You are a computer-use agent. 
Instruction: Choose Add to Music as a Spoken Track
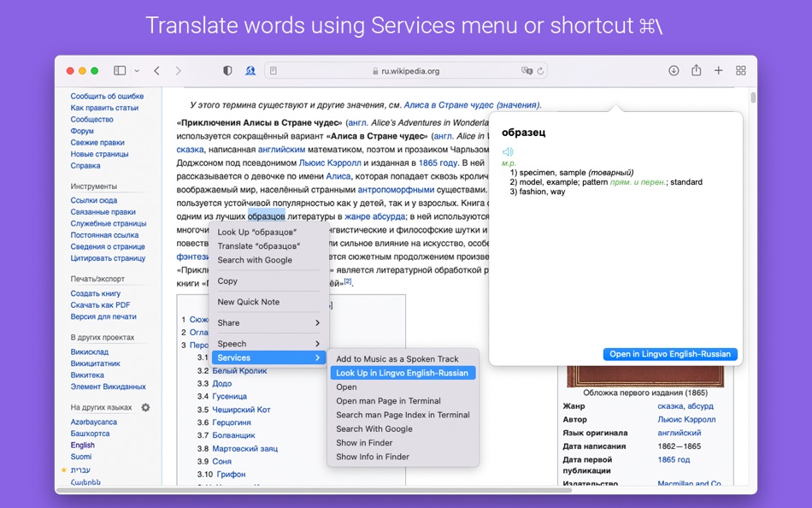403,358
